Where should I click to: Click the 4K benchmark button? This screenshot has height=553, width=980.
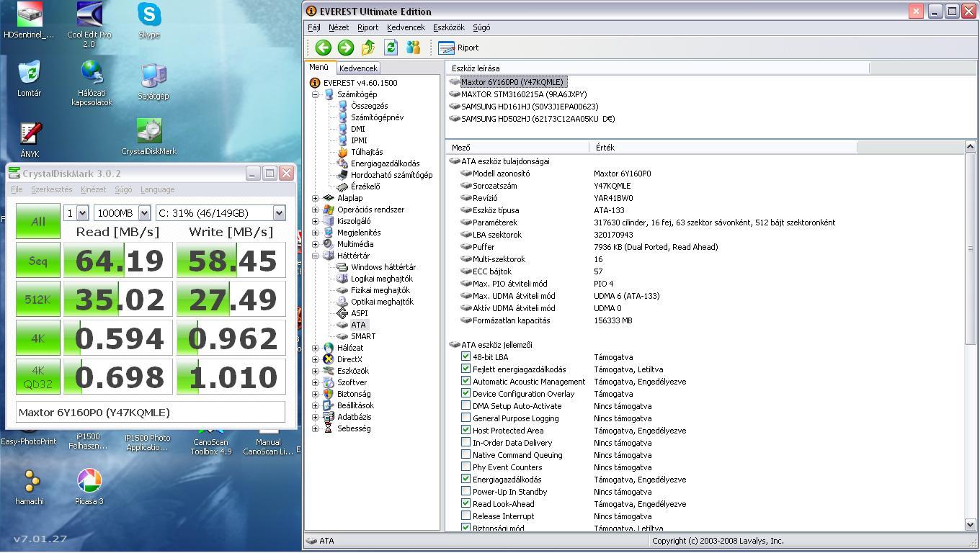coord(38,338)
